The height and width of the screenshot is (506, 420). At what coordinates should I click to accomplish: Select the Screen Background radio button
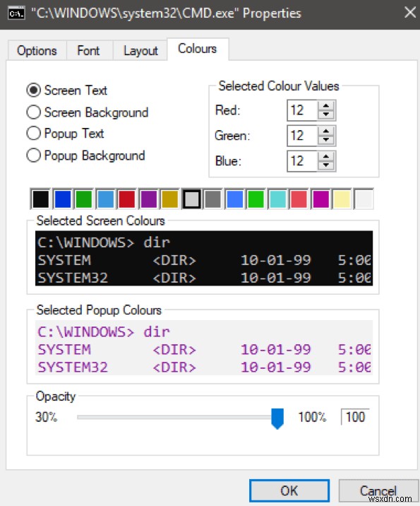tap(87, 112)
